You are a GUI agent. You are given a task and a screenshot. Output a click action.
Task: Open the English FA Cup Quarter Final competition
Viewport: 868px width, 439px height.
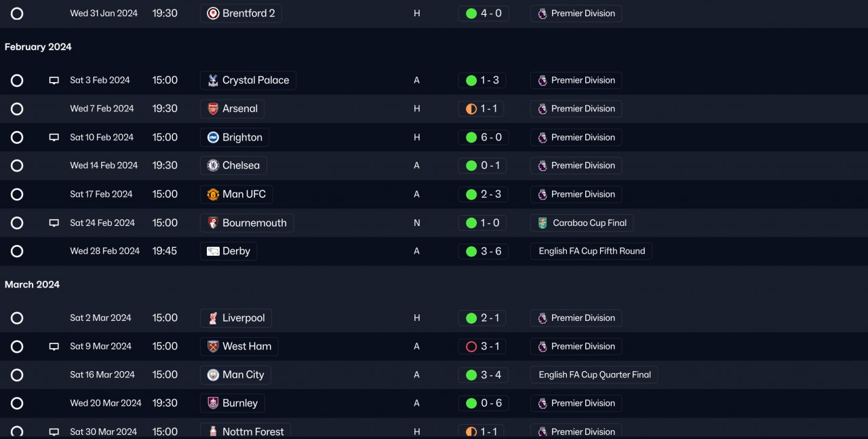594,375
